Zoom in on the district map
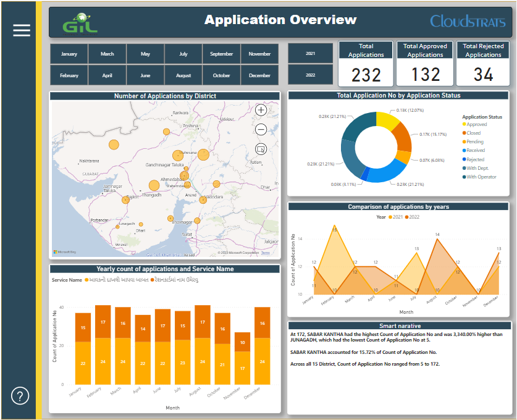Image resolution: width=517 pixels, height=420 pixels. tap(261, 110)
